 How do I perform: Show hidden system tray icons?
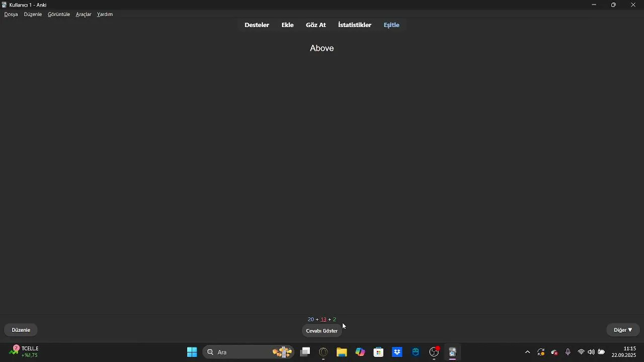click(528, 353)
